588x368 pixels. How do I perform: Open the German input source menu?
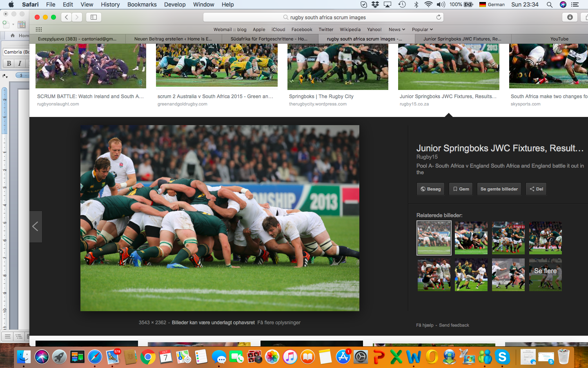[x=492, y=4]
